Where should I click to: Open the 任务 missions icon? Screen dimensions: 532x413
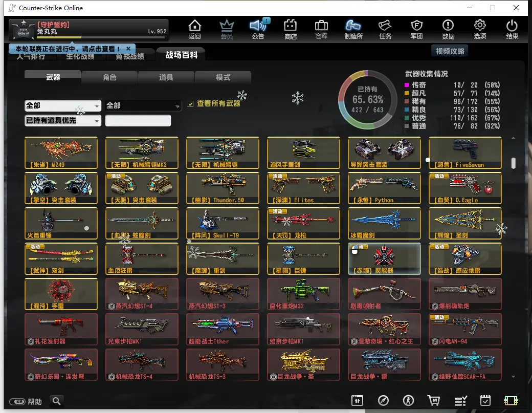pyautogui.click(x=385, y=29)
